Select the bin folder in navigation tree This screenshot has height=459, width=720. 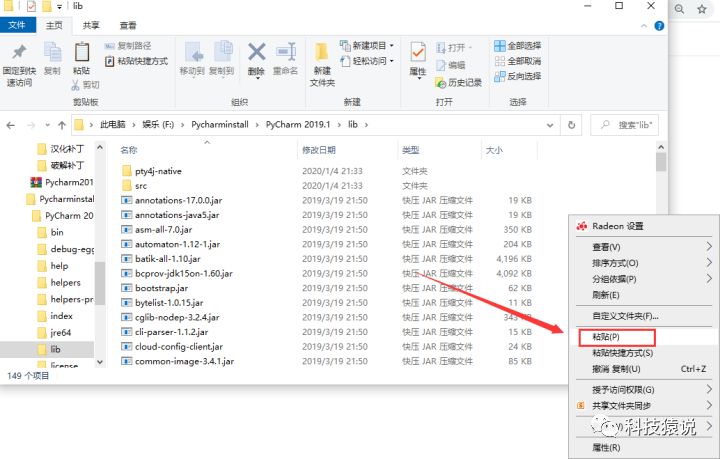pyautogui.click(x=57, y=232)
